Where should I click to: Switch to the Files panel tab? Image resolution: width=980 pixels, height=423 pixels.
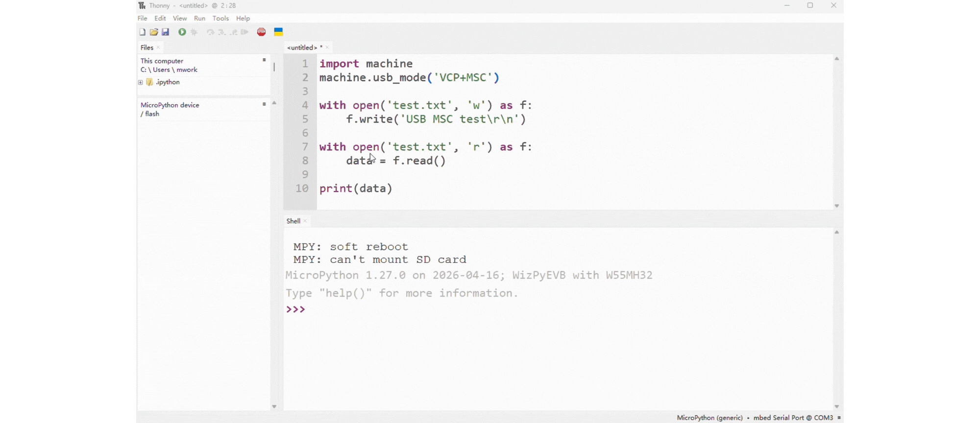pos(147,47)
